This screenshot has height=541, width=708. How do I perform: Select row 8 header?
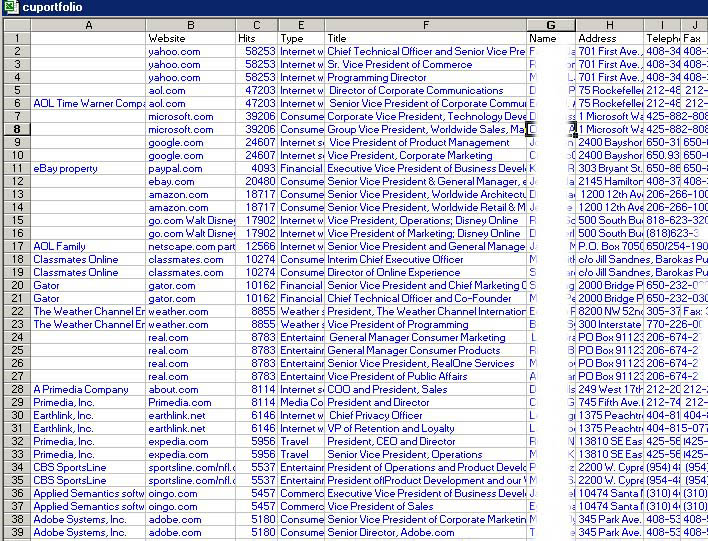click(17, 129)
